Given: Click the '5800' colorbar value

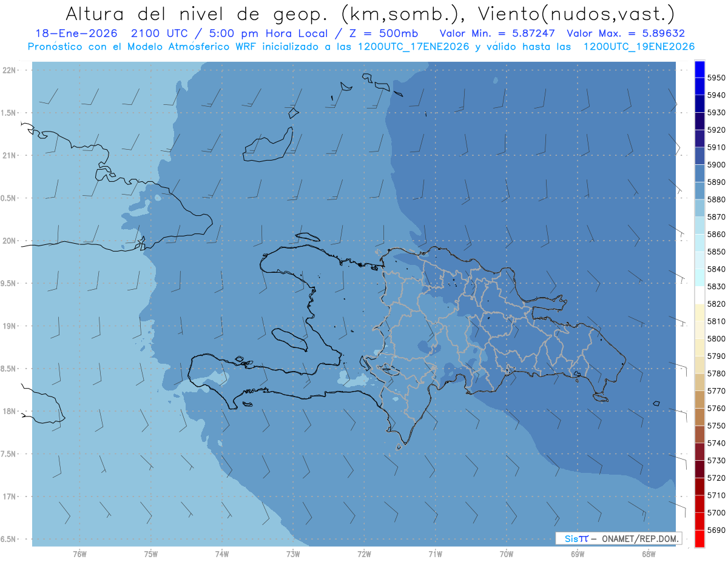Looking at the screenshot, I should coord(716,339).
